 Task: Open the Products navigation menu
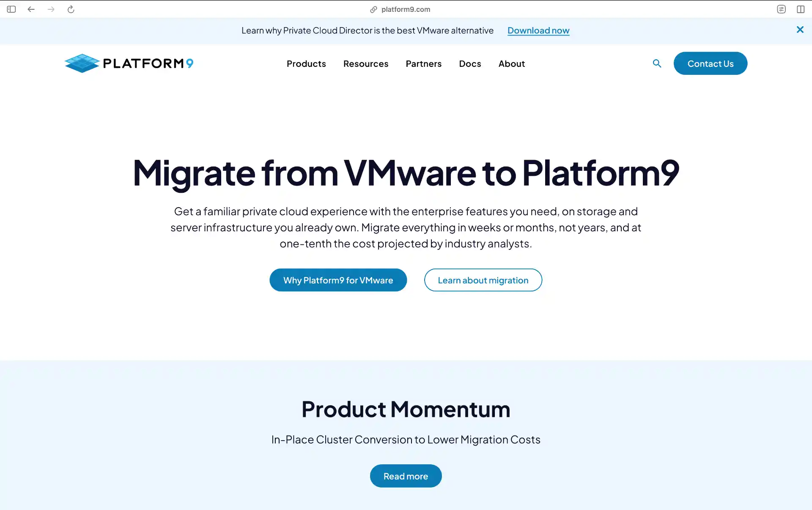(306, 63)
